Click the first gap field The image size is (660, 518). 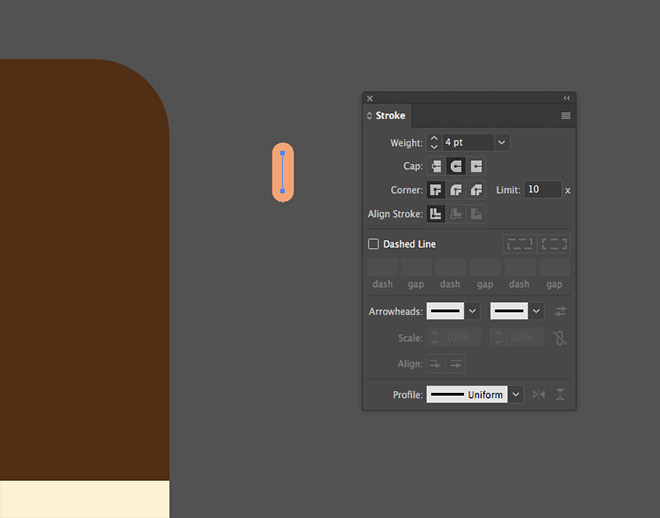(x=417, y=267)
